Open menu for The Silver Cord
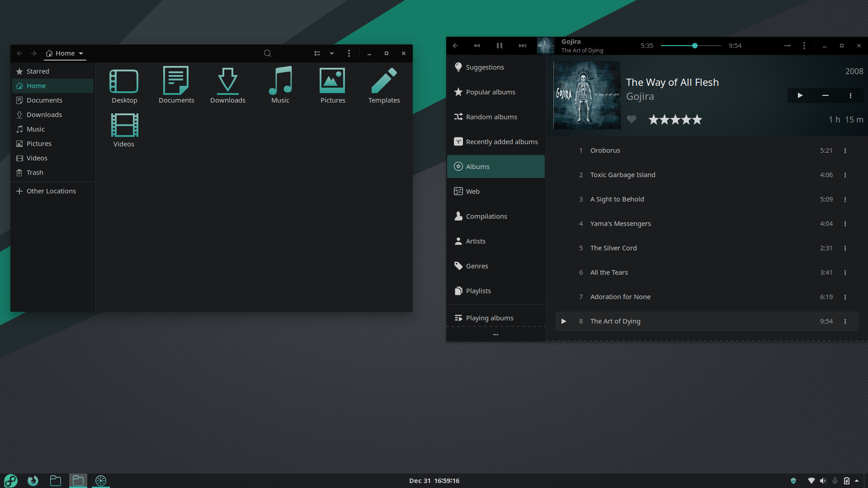The image size is (868, 488). [x=845, y=248]
